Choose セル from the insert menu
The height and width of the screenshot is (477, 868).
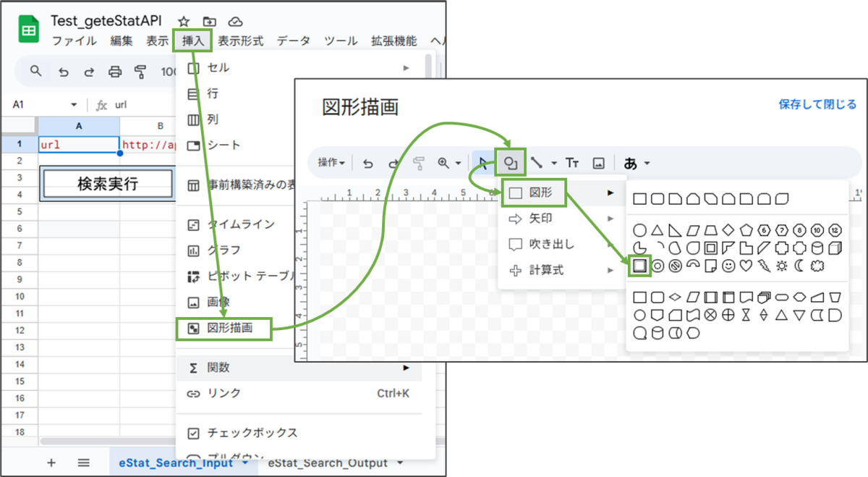pos(299,67)
